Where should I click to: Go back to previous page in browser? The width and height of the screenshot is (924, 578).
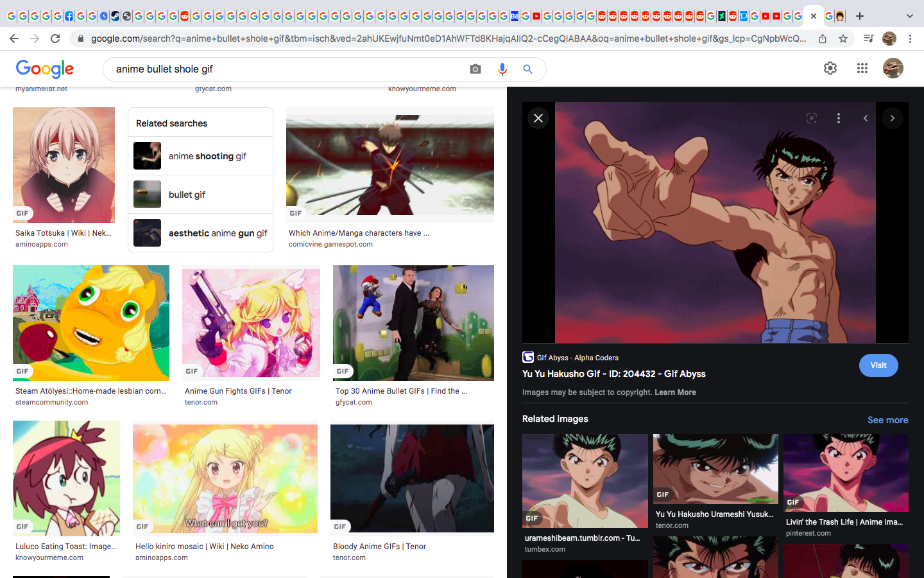pyautogui.click(x=14, y=39)
